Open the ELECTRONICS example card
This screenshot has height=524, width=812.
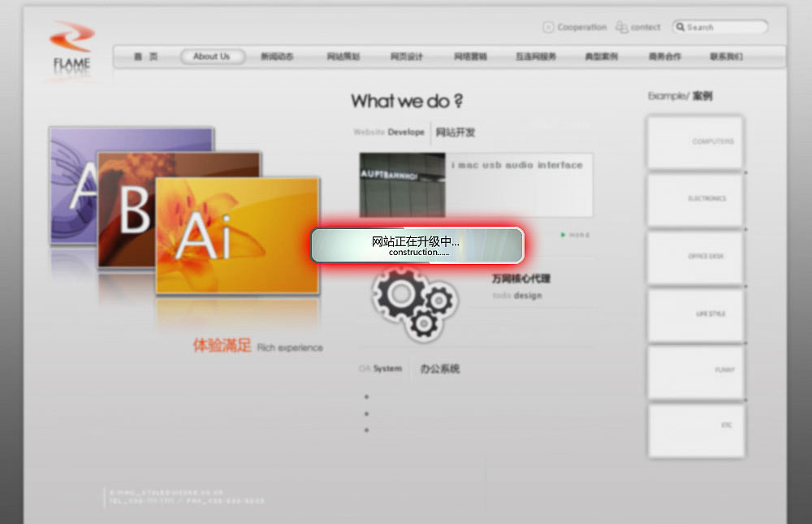coord(695,200)
